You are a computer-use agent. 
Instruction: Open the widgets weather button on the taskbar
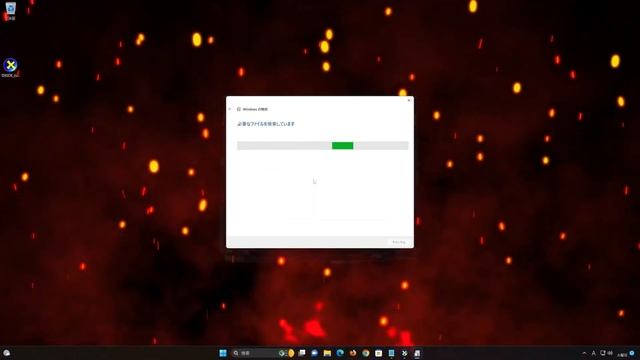click(7, 353)
